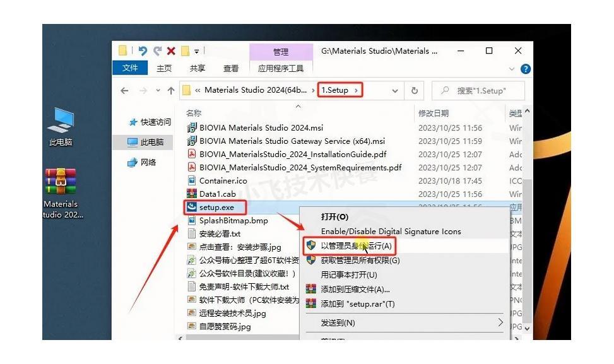Viewport: 614px width, 364px height.
Task: Switch to the 查看 ribbon tab
Action: [x=231, y=68]
